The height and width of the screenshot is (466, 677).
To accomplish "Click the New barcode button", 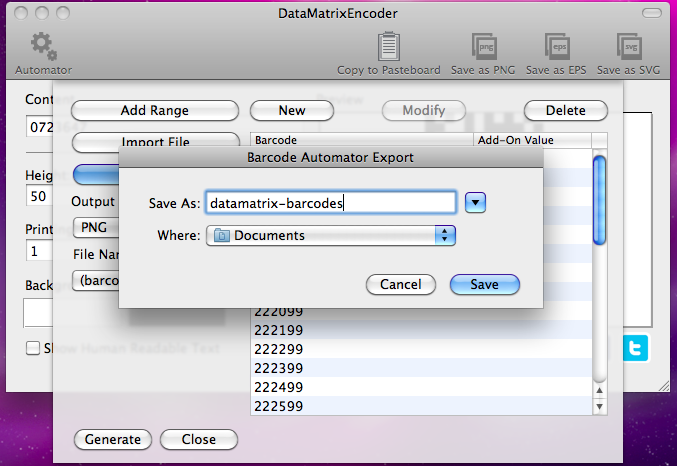I will pos(292,111).
